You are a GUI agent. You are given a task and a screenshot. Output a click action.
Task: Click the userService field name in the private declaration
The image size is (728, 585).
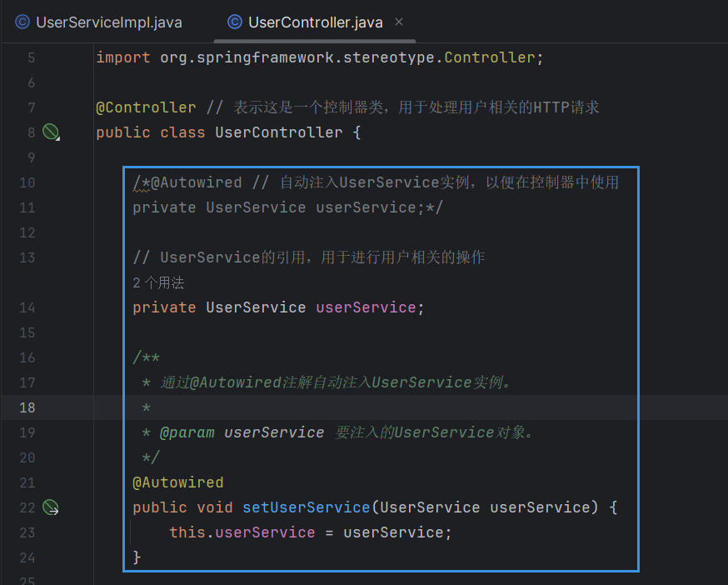point(366,307)
